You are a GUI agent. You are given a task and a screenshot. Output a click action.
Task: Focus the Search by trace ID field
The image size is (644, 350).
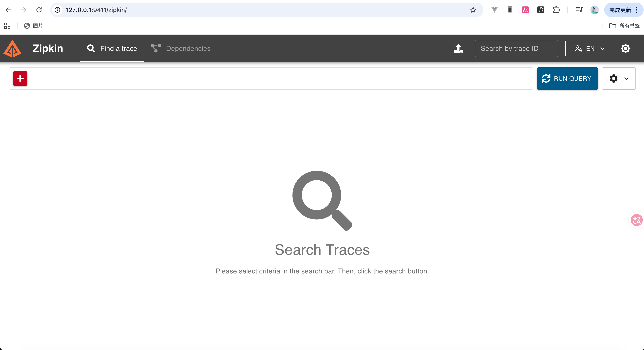pos(516,48)
